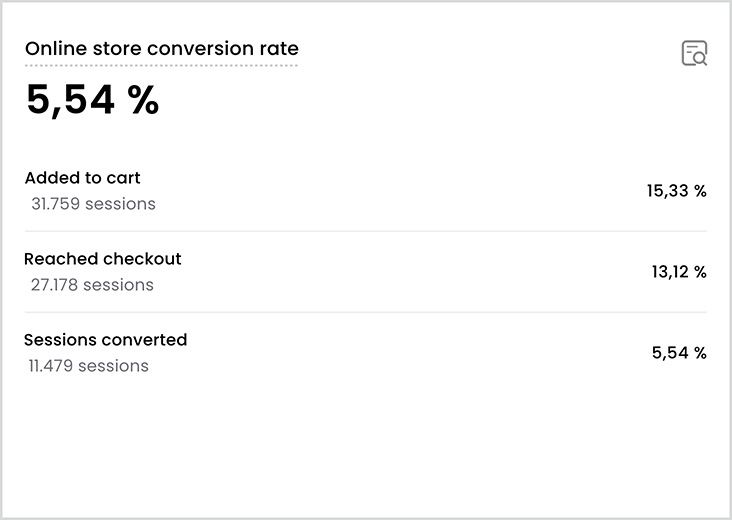The height and width of the screenshot is (520, 732).
Task: Click the 11.479 sessions count
Action: pos(89,366)
